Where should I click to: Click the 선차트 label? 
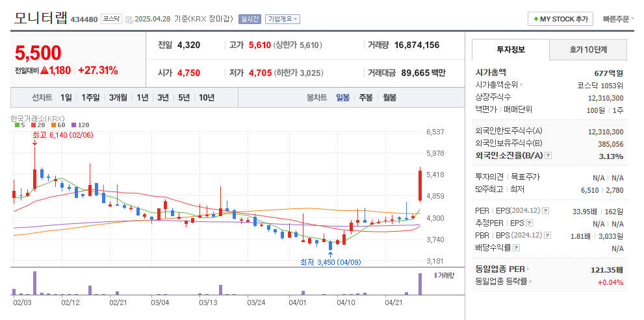pyautogui.click(x=42, y=97)
